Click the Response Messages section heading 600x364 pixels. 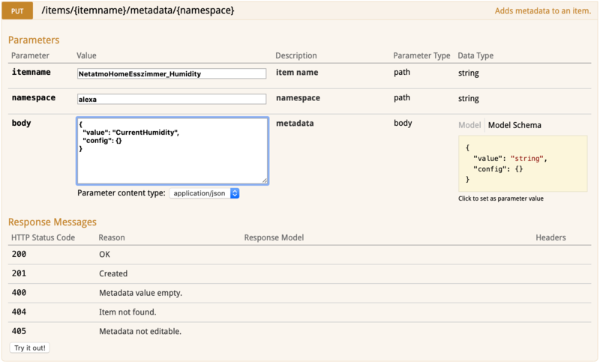52,222
